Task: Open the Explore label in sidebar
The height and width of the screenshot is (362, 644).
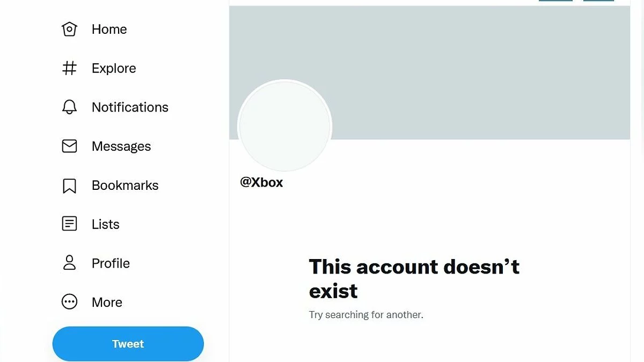Action: [x=114, y=69]
